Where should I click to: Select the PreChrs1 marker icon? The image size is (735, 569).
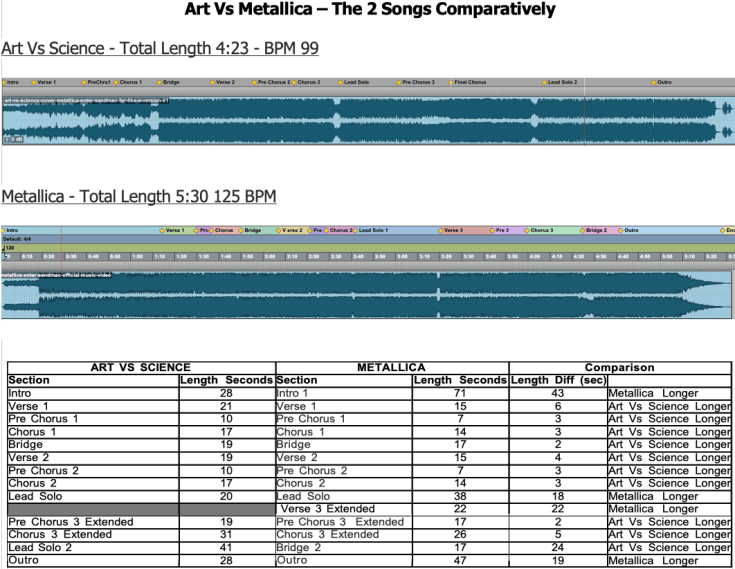[x=83, y=82]
